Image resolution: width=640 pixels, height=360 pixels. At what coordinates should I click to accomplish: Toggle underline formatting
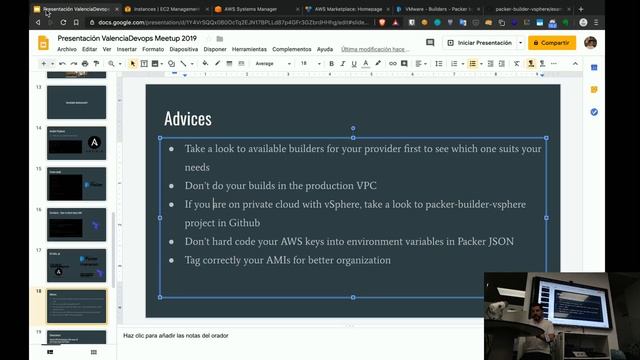pyautogui.click(x=354, y=64)
